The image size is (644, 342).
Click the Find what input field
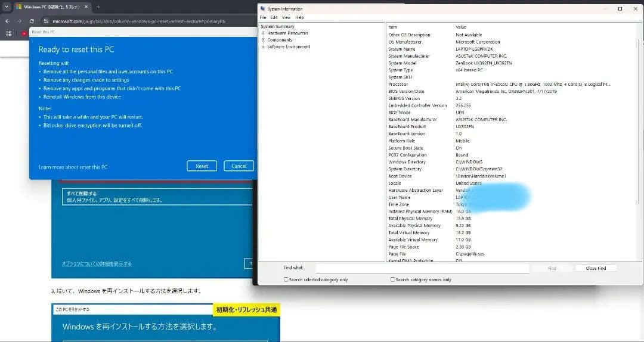click(422, 268)
